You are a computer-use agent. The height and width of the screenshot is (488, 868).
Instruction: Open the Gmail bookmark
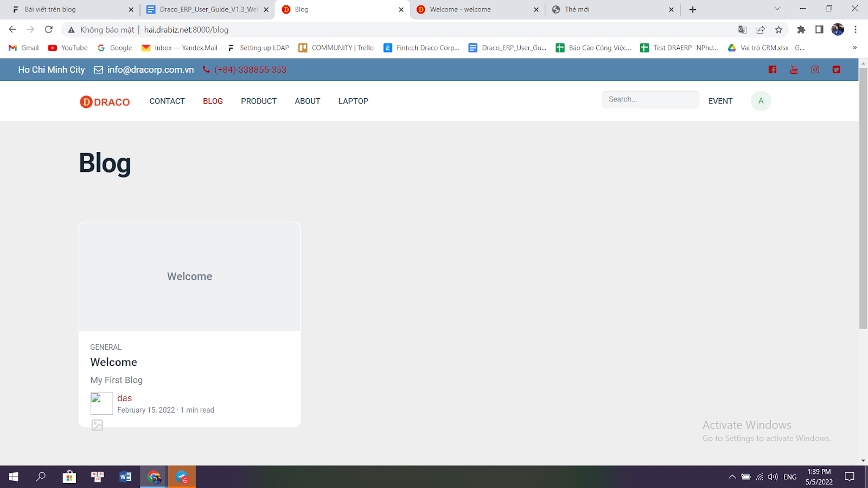[x=24, y=48]
